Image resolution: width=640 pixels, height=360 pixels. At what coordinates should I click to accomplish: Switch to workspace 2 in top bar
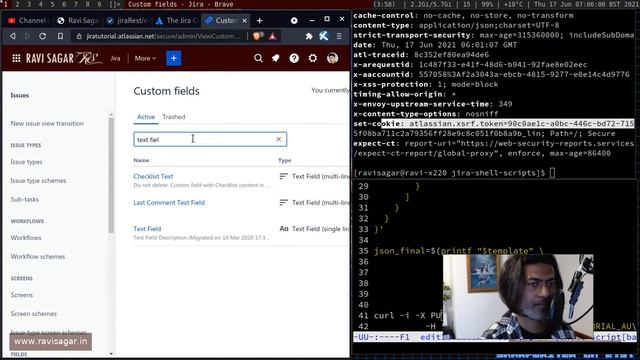17,4
